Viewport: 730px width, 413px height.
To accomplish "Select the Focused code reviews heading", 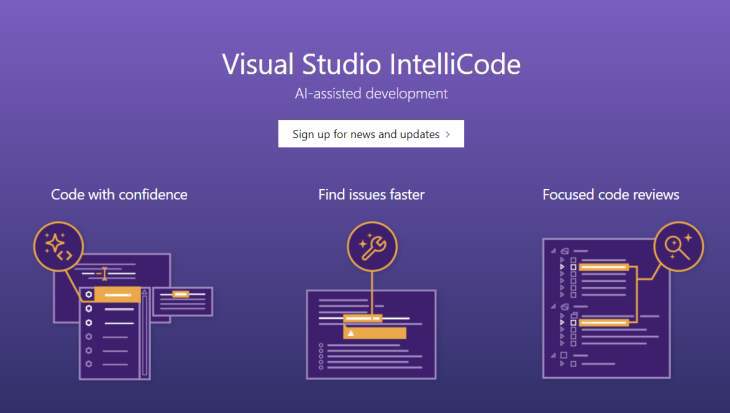I will pos(611,195).
